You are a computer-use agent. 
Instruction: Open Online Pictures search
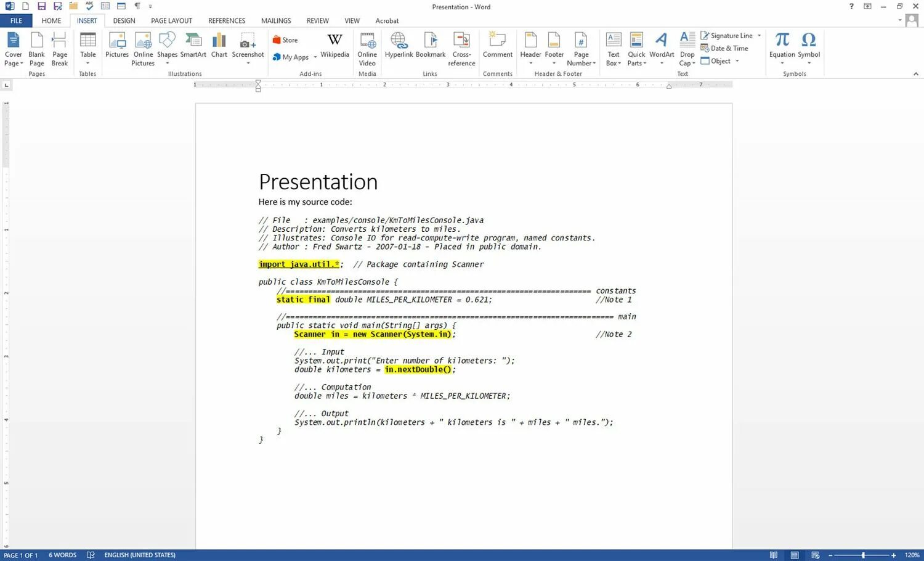coord(143,49)
